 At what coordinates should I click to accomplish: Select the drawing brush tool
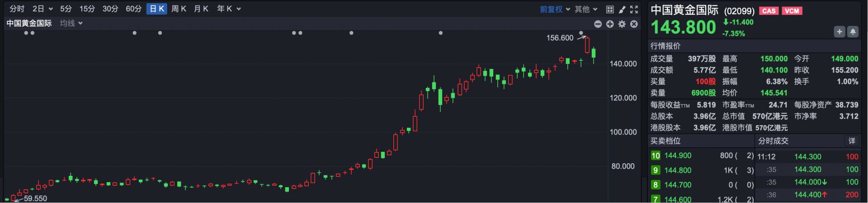[x=622, y=9]
